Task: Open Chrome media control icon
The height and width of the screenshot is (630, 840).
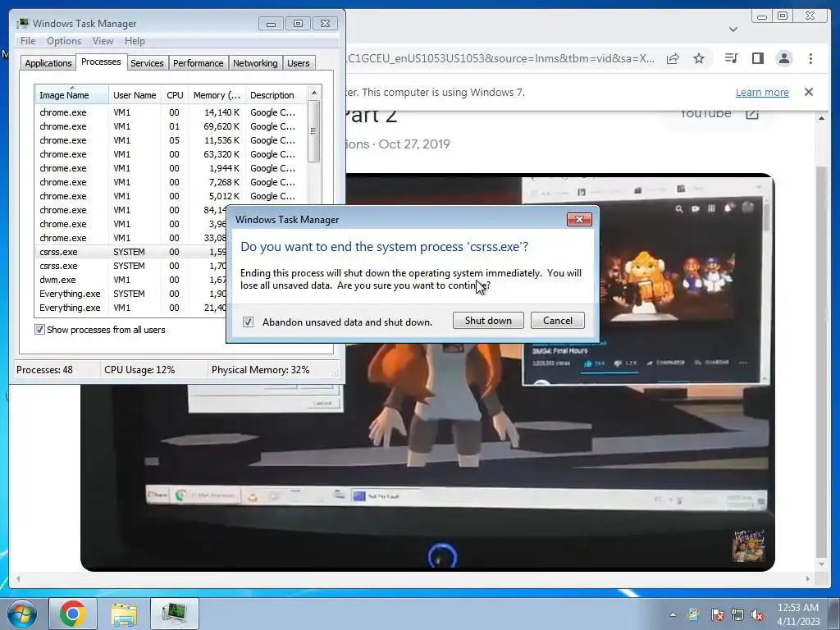Action: 731,58
